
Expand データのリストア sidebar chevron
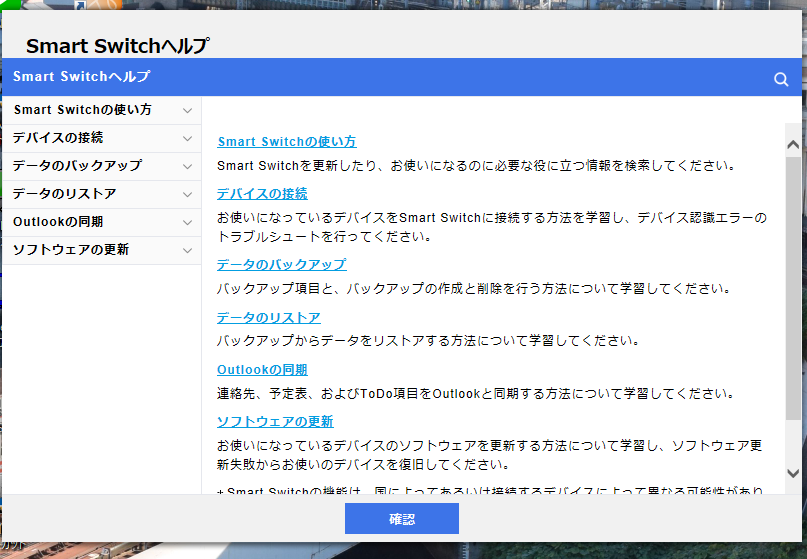pyautogui.click(x=187, y=195)
